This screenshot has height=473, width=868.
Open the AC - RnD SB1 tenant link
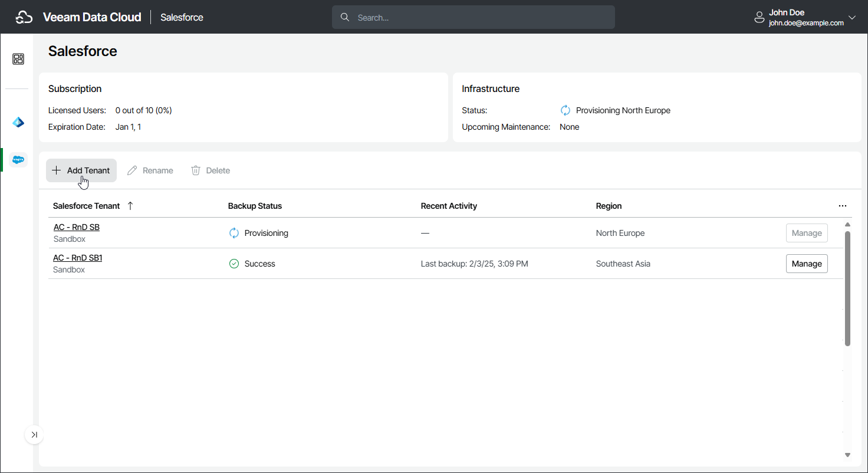tap(78, 258)
